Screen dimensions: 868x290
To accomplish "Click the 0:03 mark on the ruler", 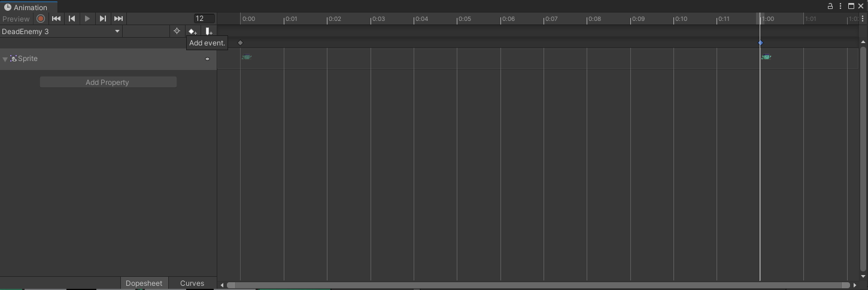I will point(378,19).
